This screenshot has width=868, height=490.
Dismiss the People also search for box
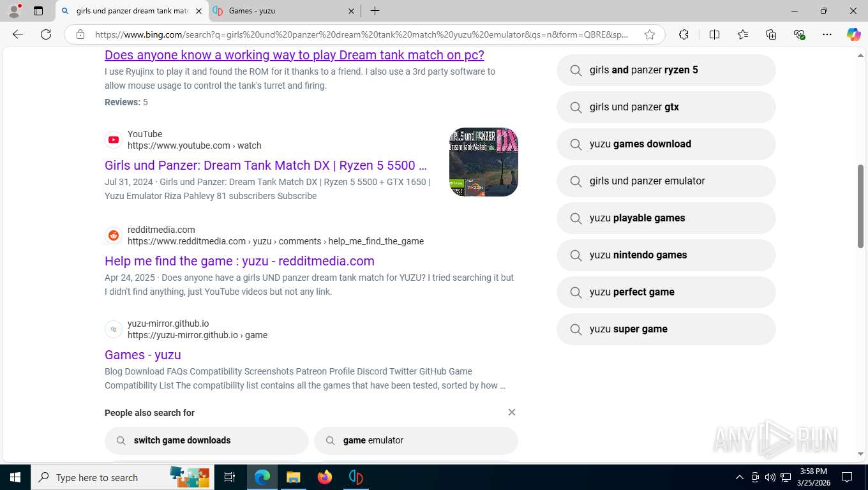tap(512, 412)
